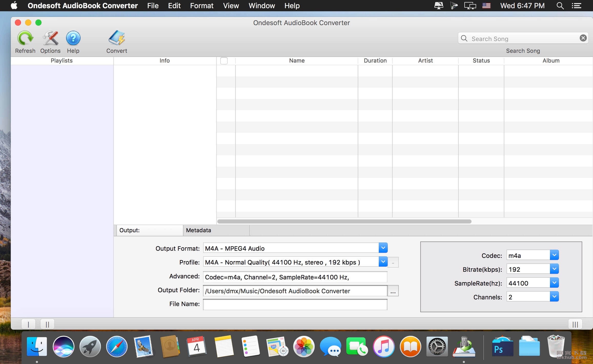Browse output folder with the ... button

[393, 291]
